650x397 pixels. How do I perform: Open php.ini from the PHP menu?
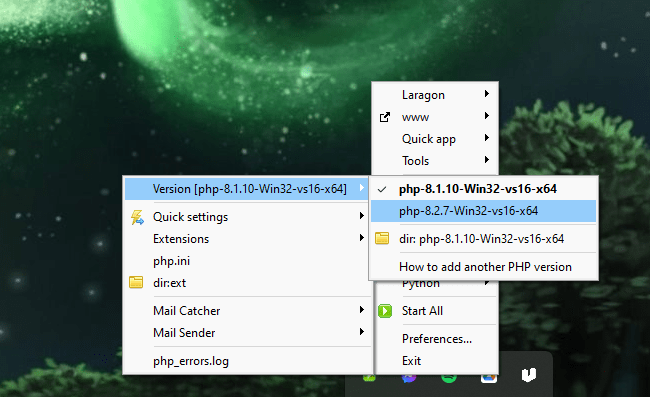[246, 261]
